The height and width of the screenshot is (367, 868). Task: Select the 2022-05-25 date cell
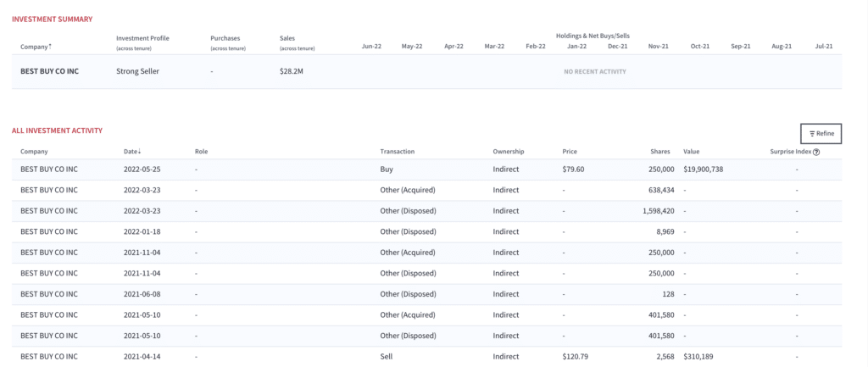(143, 170)
